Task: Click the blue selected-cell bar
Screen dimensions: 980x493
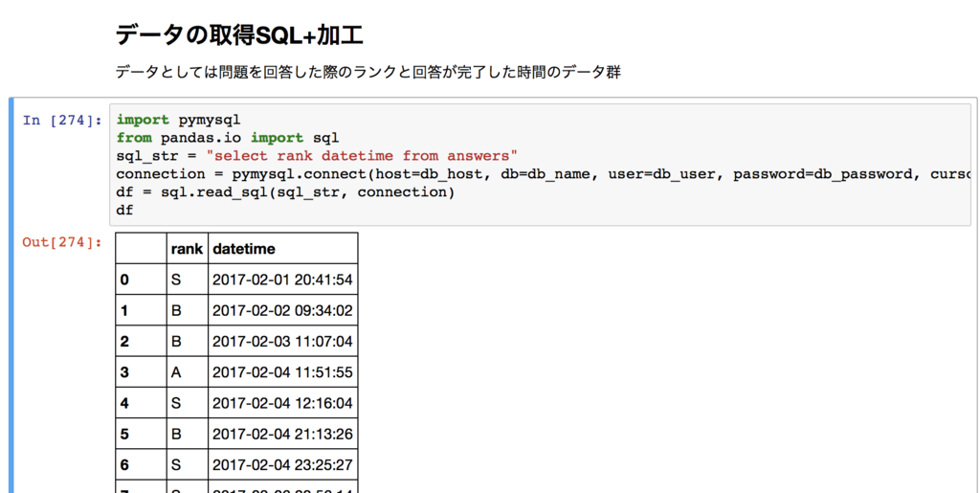Action: pos(11,296)
